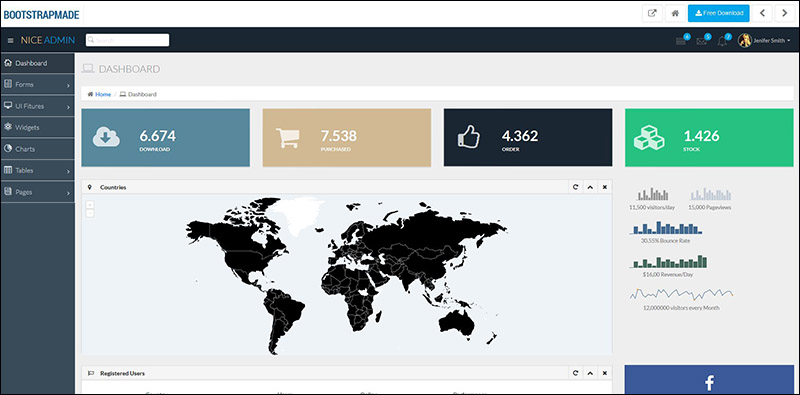The image size is (800, 395).
Task: Click the Revenue/Day bar chart
Action: 669,262
